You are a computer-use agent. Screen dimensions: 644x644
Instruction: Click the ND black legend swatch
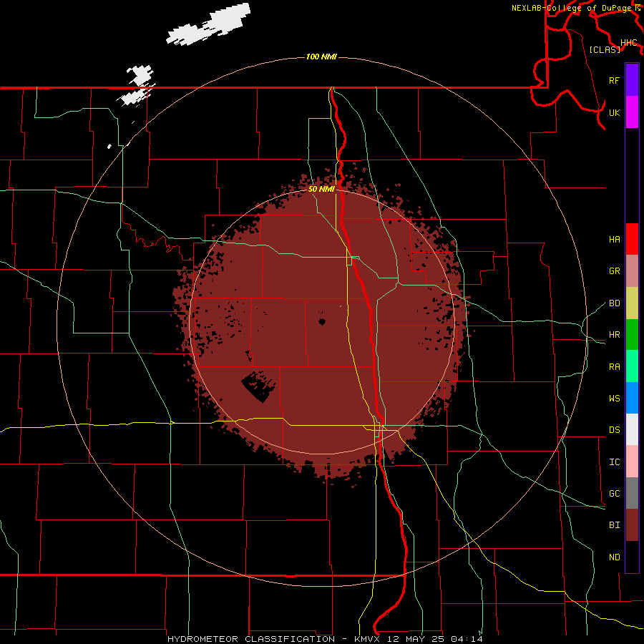click(x=632, y=557)
